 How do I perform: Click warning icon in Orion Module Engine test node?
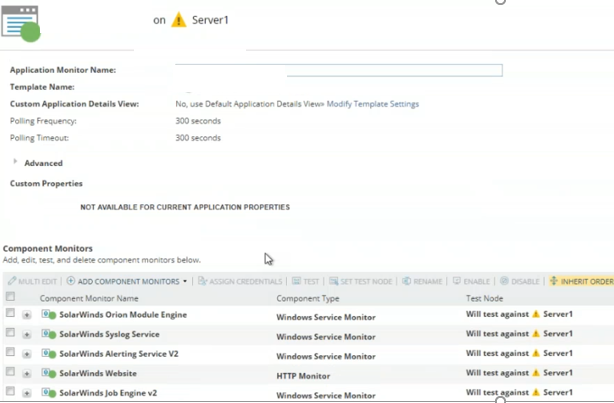(536, 314)
